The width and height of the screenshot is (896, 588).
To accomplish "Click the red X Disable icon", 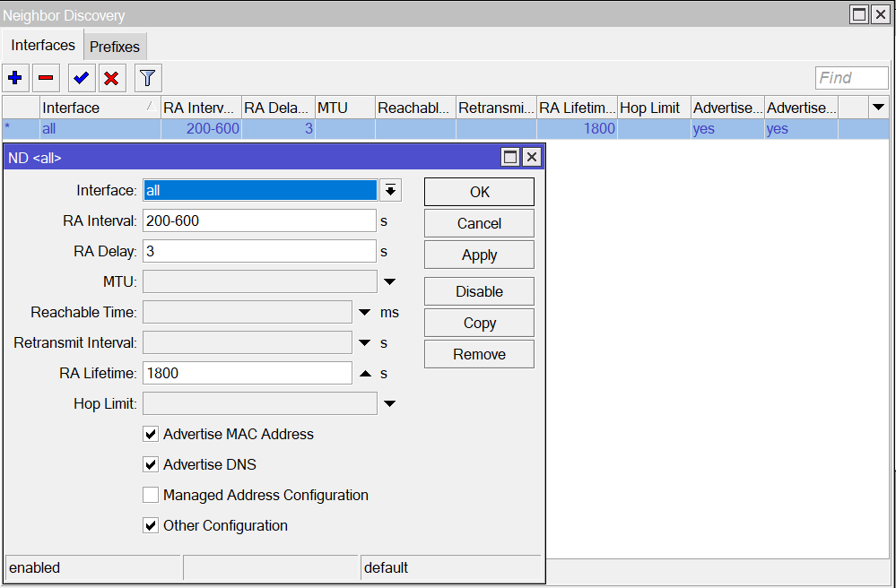I will point(111,78).
